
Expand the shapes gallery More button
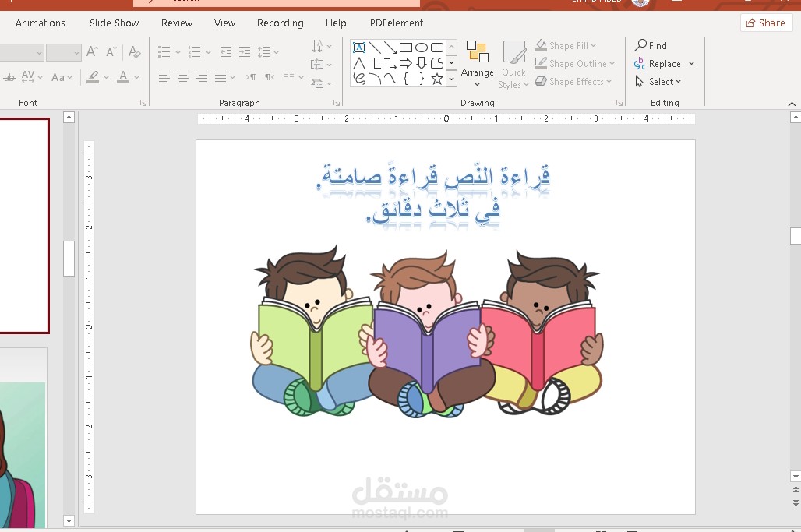(x=452, y=79)
